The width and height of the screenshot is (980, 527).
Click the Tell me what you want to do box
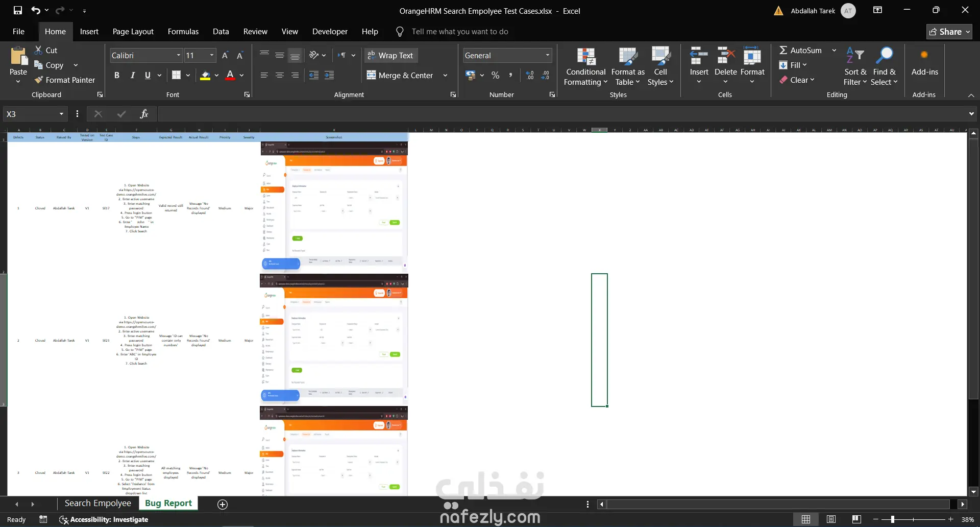(x=459, y=32)
